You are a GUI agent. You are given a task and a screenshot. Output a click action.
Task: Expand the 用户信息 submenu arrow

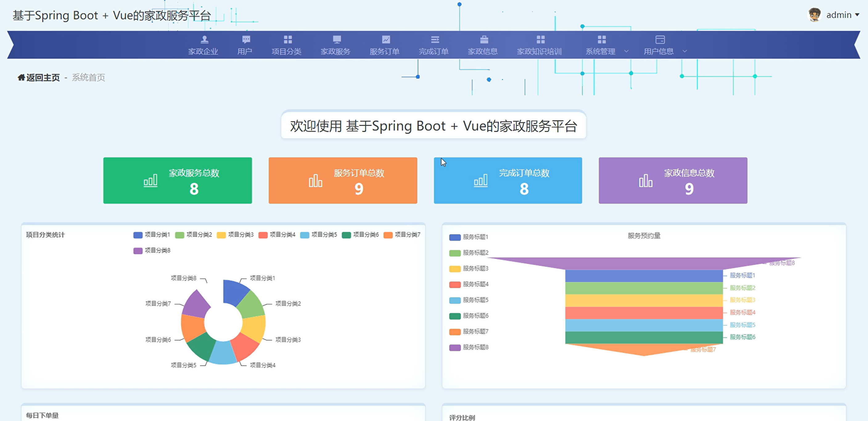pyautogui.click(x=684, y=51)
